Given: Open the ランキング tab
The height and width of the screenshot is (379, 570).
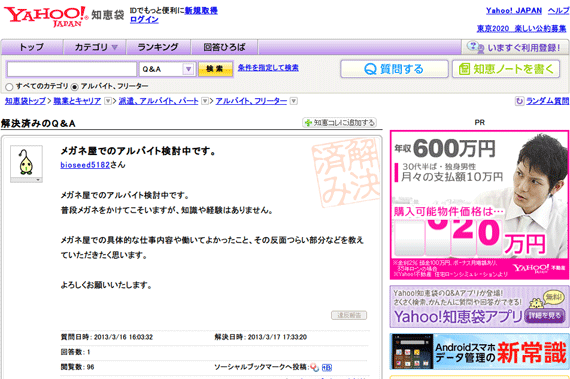Looking at the screenshot, I should coord(158,47).
